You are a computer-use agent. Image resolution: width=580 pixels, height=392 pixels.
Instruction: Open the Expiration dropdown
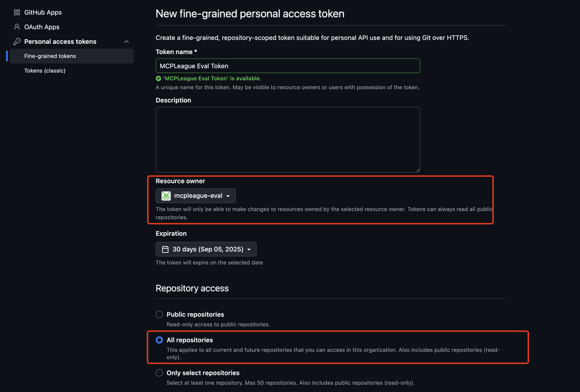pyautogui.click(x=206, y=249)
